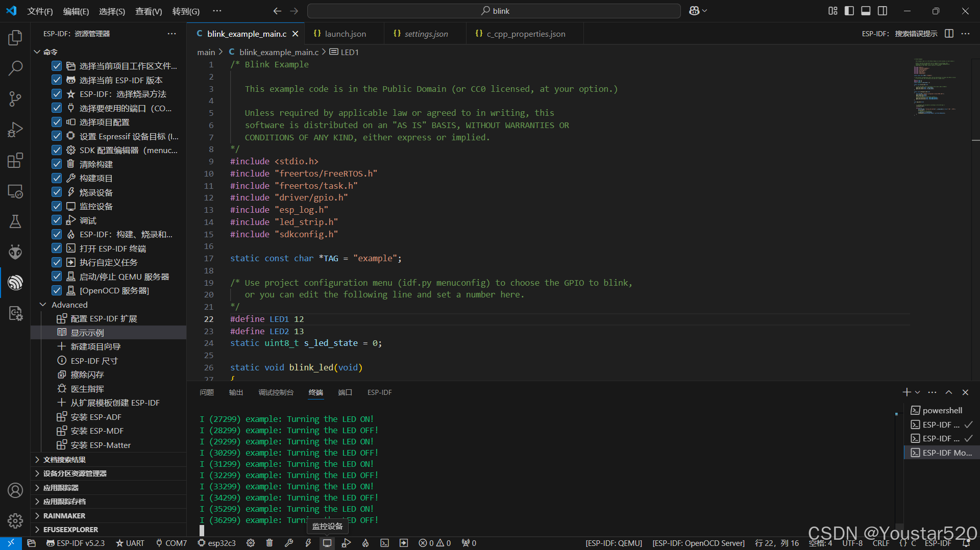Uncheck the 烧录设备 checkbox
This screenshot has height=550, width=980.
(x=57, y=192)
